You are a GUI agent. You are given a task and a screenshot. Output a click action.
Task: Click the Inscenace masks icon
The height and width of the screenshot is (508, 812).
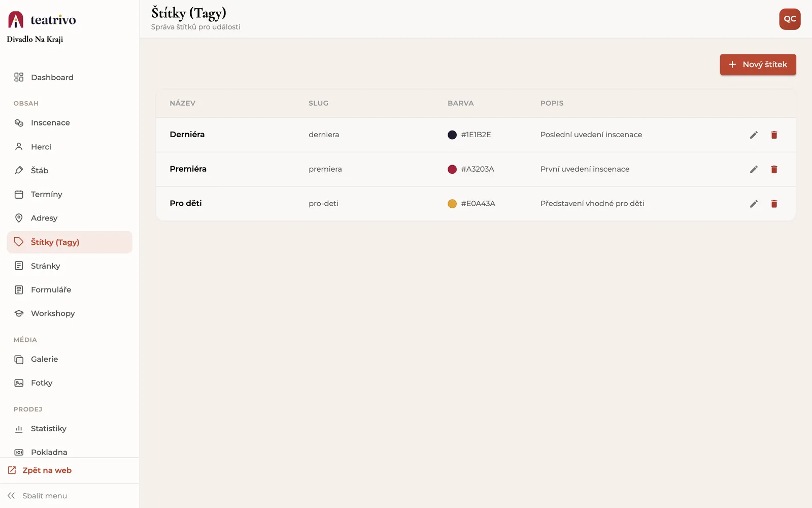tap(19, 123)
